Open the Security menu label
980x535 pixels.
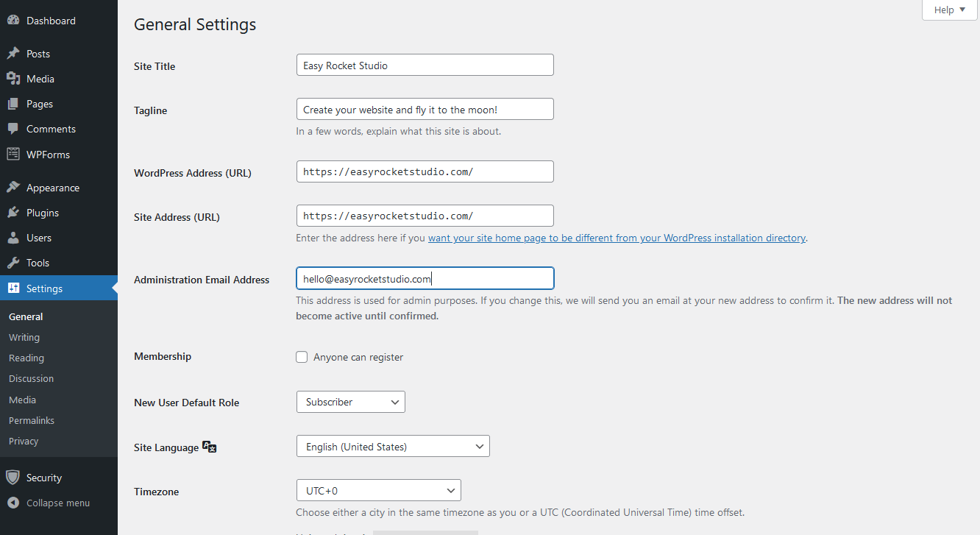pos(44,478)
